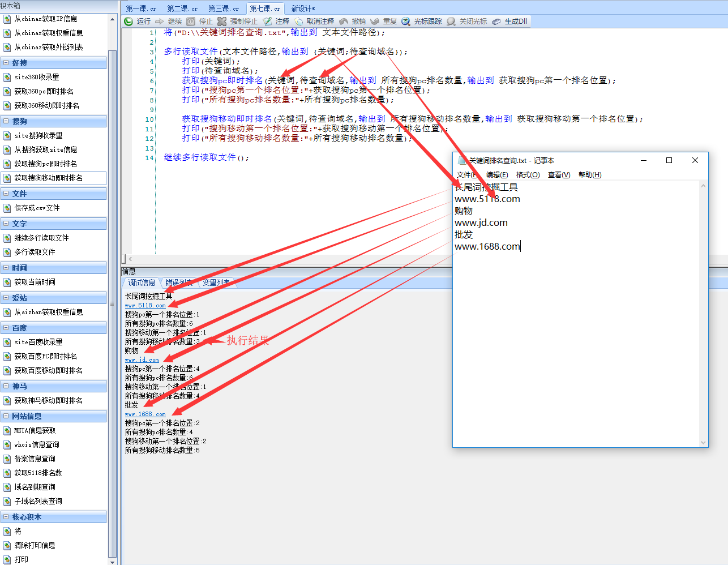728x565 pixels.
Task: Open Notepad's 格式(O) menu
Action: (x=528, y=175)
